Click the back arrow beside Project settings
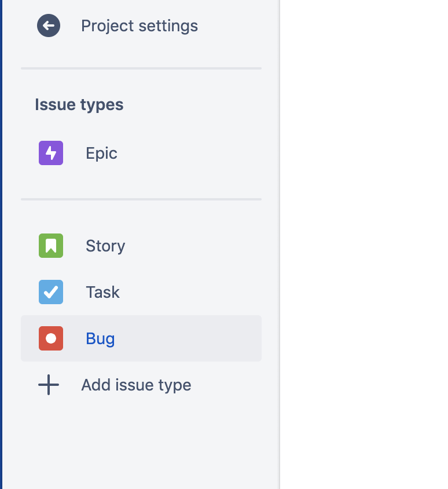 (x=48, y=25)
